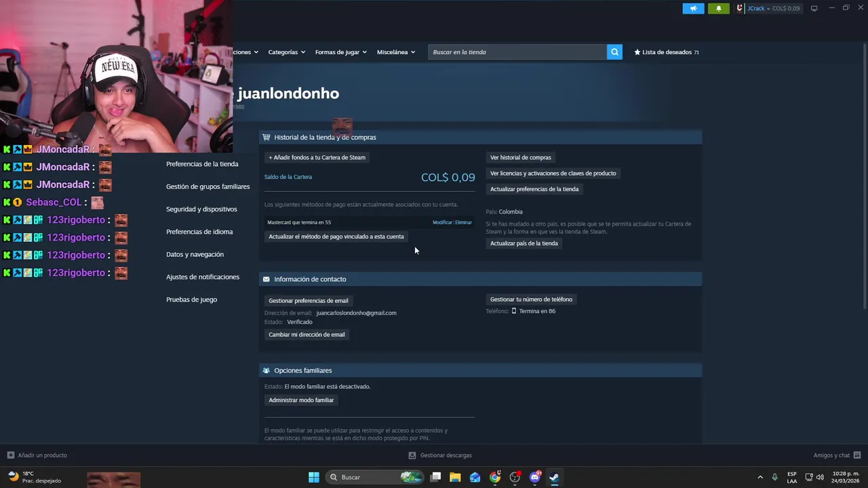Click Modificar for the Mastercard
The image size is (868, 488).
pos(442,222)
